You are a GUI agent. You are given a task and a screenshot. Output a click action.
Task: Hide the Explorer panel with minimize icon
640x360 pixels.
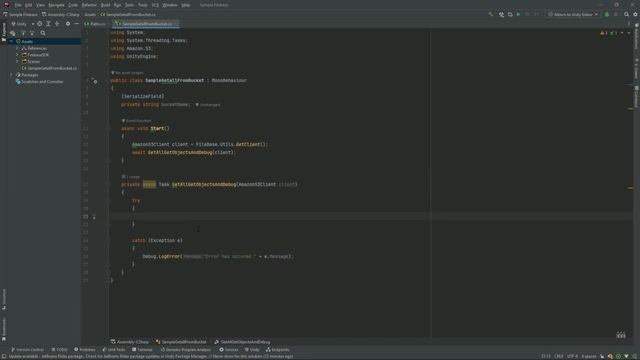tap(76, 24)
